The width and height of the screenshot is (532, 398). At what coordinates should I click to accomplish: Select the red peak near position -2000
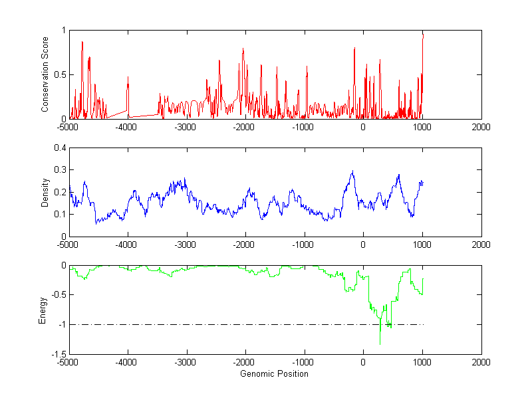[x=243, y=49]
